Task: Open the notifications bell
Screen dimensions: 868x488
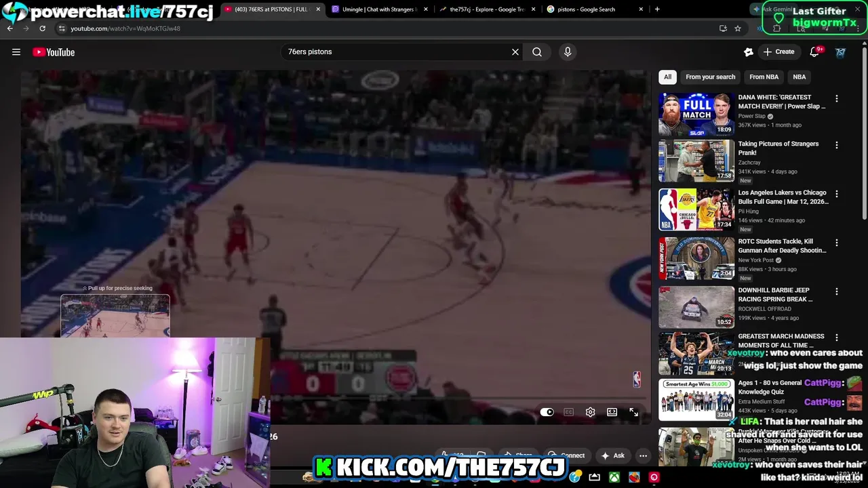Action: (x=814, y=52)
